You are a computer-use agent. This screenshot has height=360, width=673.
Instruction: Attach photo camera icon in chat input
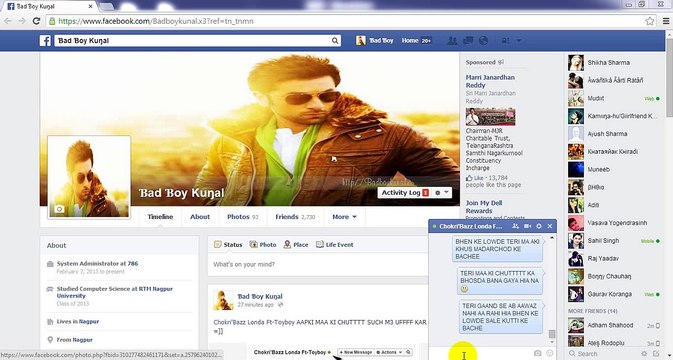pos(538,353)
